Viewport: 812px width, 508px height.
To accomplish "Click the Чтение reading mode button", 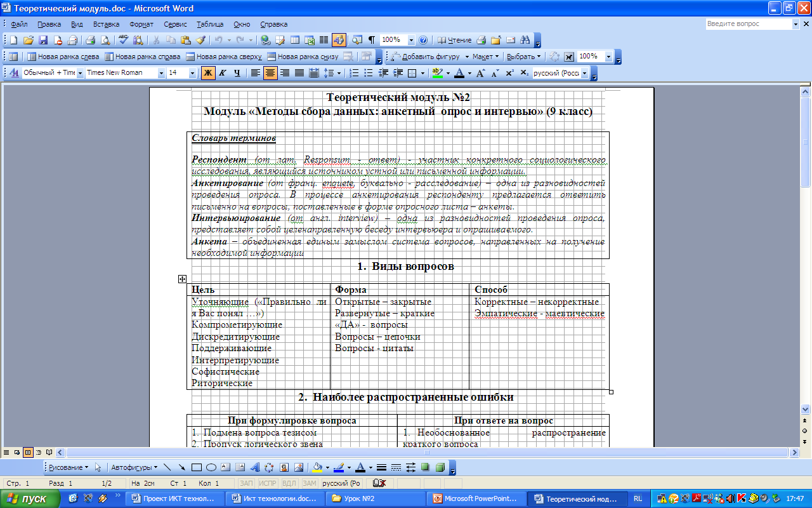I will (x=455, y=40).
